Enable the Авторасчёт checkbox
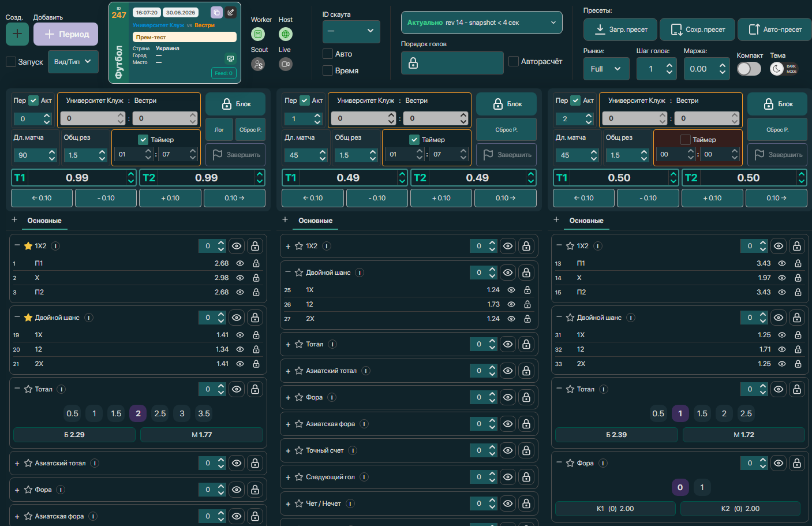812x526 pixels. click(514, 61)
